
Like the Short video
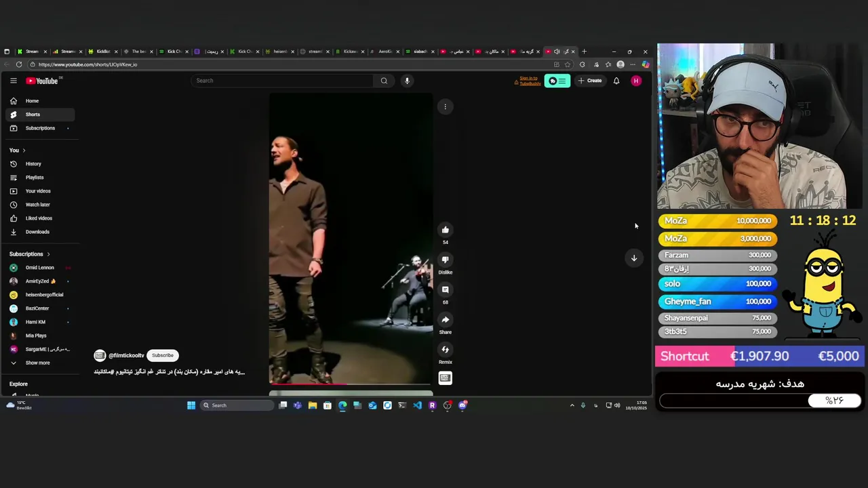[x=446, y=230]
